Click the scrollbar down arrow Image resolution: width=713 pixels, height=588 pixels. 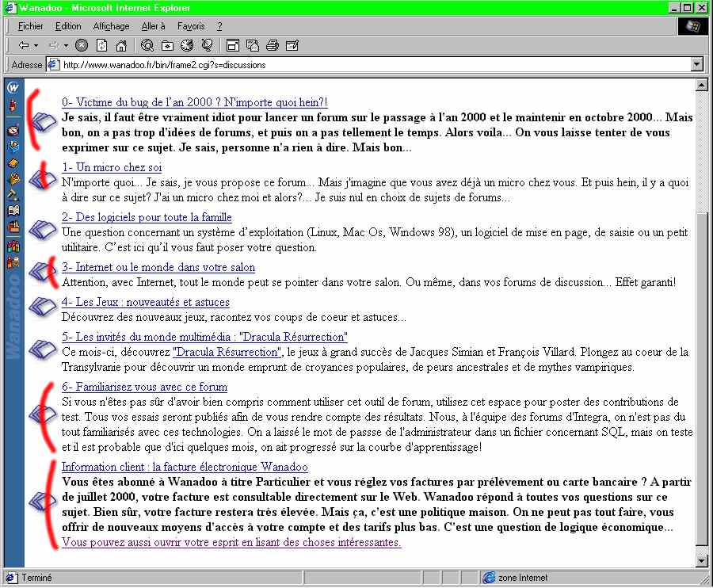(702, 561)
